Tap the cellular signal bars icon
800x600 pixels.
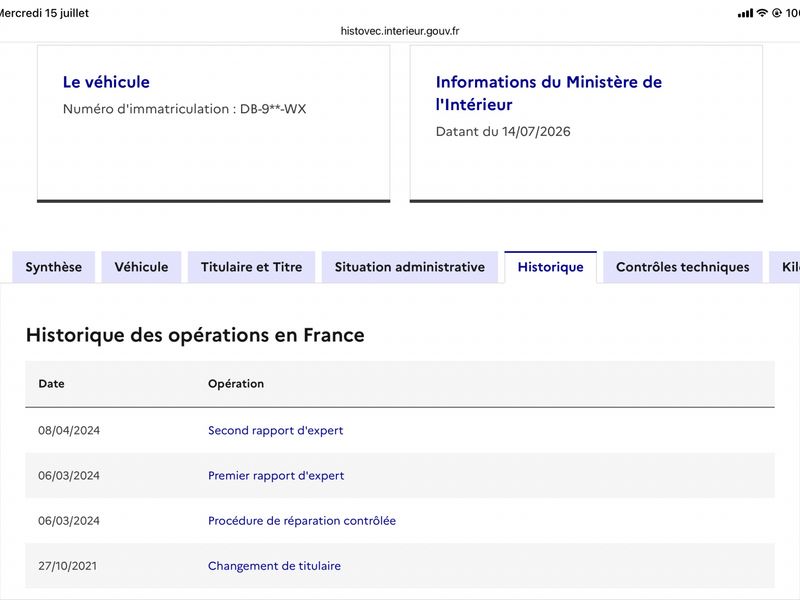[x=745, y=13]
